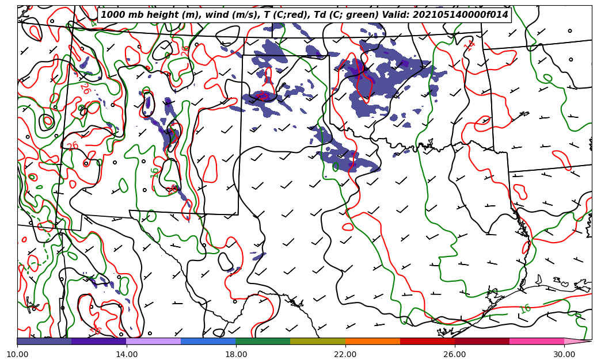
Task: Click the red 14 temperature contour label
Action: point(470,45)
